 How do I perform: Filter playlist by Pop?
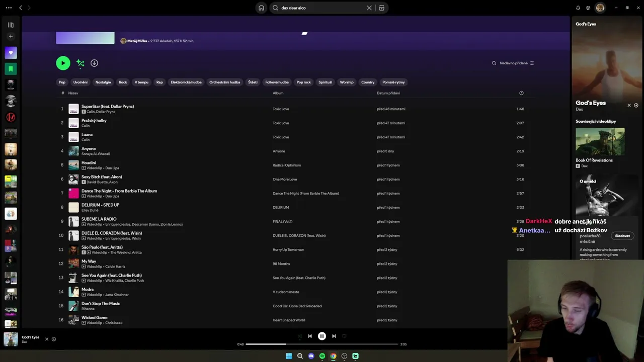click(x=62, y=82)
